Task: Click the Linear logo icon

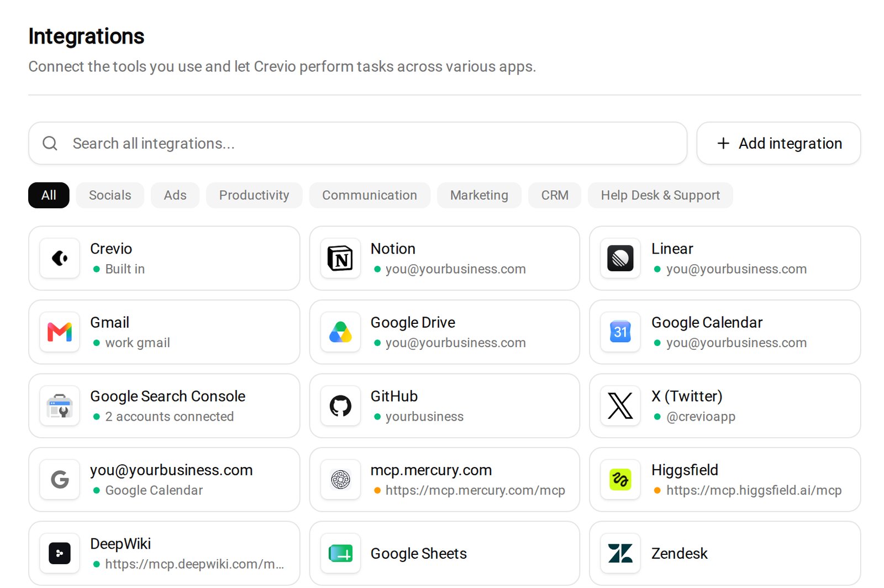Action: tap(620, 258)
